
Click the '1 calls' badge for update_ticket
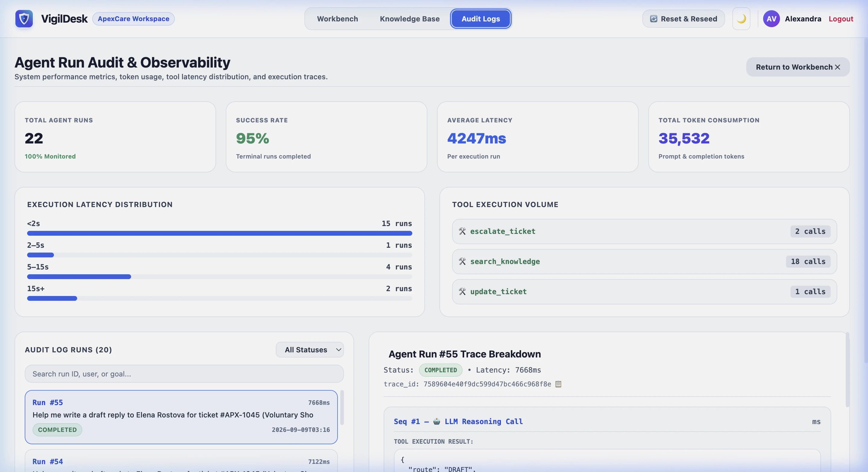[x=810, y=292]
